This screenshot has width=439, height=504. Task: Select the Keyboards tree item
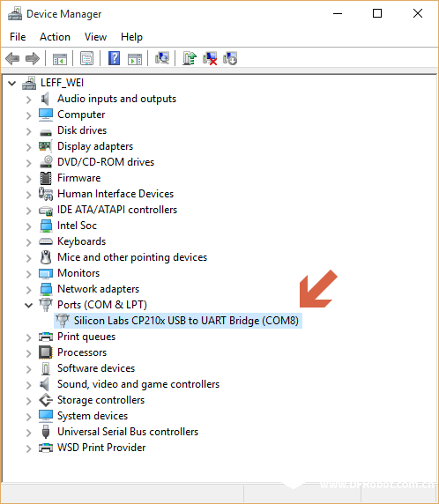click(x=82, y=241)
